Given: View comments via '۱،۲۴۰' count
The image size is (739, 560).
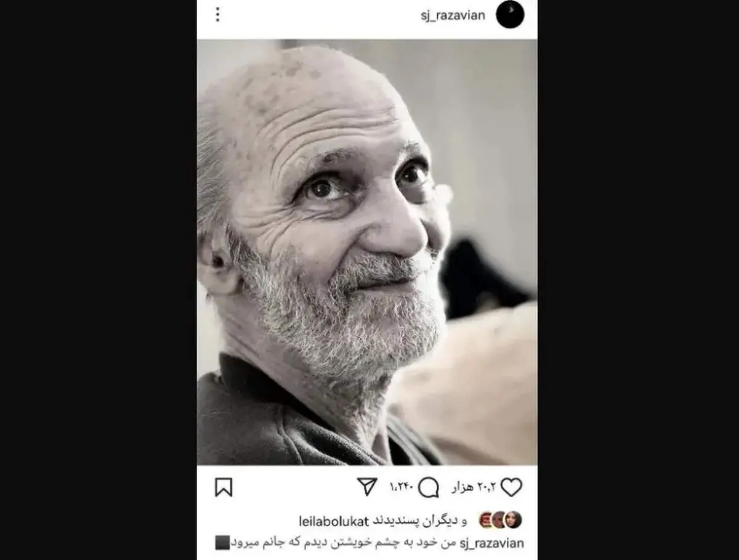Looking at the screenshot, I should [x=400, y=488].
